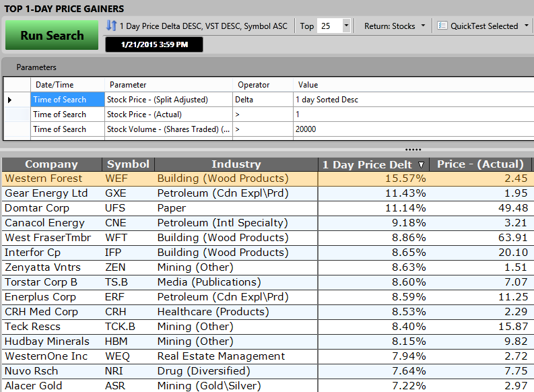
Task: Click the Industry column header
Action: point(236,164)
